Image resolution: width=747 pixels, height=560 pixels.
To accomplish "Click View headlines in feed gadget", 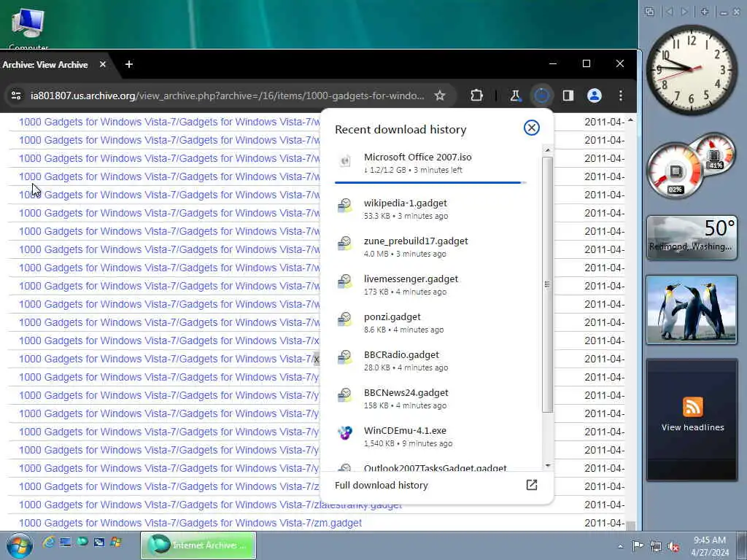I will pos(692,427).
